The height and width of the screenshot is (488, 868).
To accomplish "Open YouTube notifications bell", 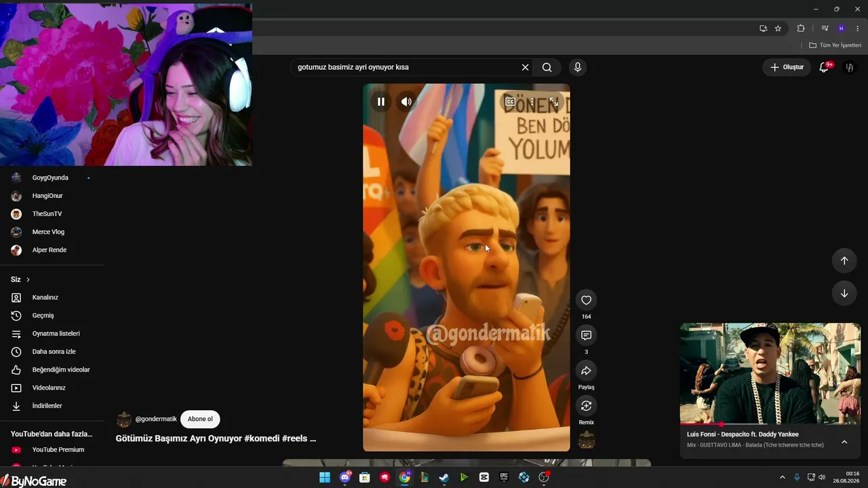I will 825,67.
